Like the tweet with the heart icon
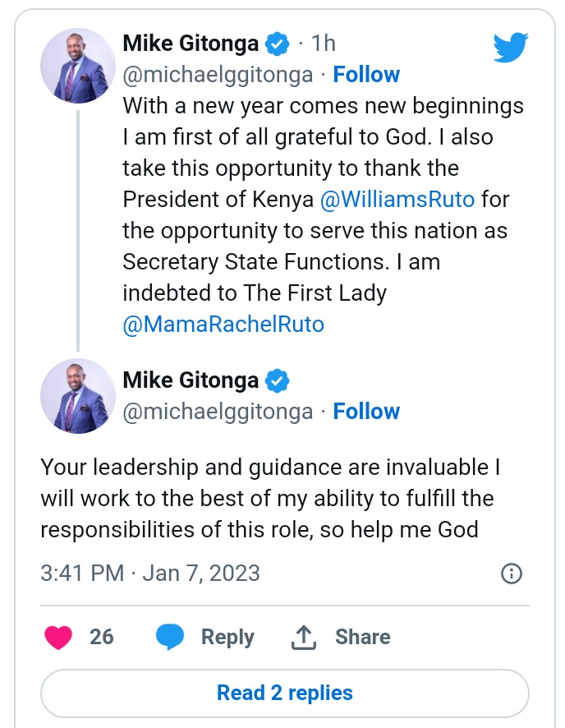The image size is (565, 728). 58,637
